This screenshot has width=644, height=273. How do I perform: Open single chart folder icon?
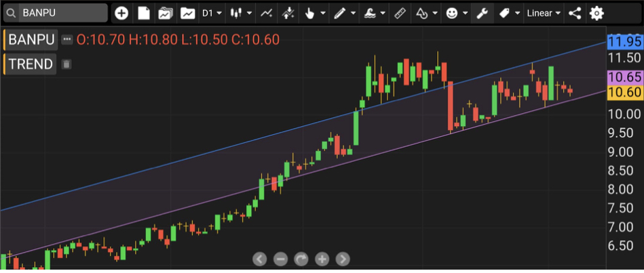[x=187, y=13]
